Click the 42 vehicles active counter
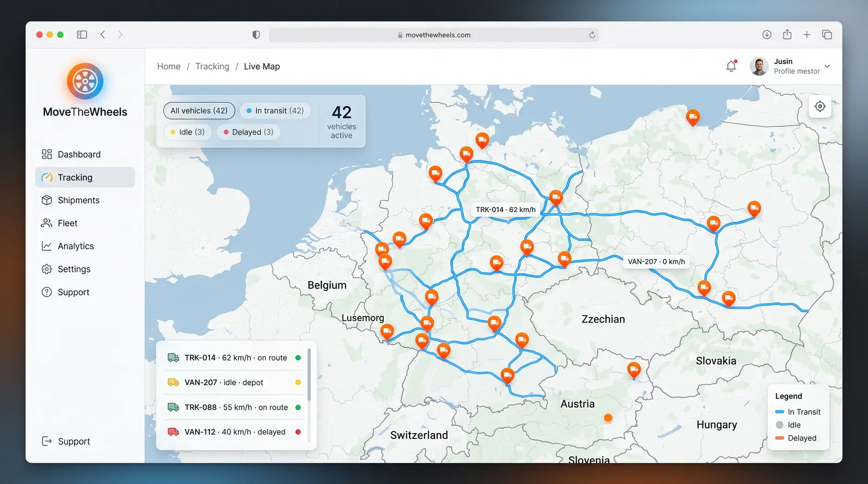 pos(342,121)
